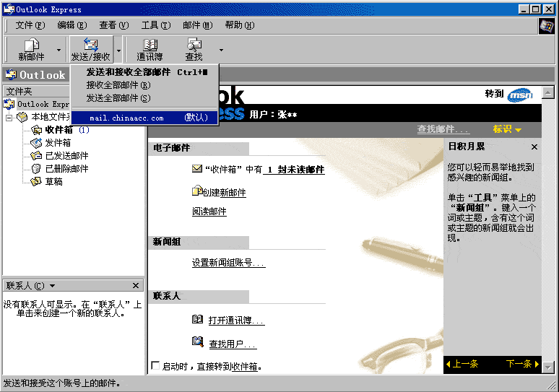Open the 编辑(E) menu
Screen dimensions: 559x392
pyautogui.click(x=72, y=25)
